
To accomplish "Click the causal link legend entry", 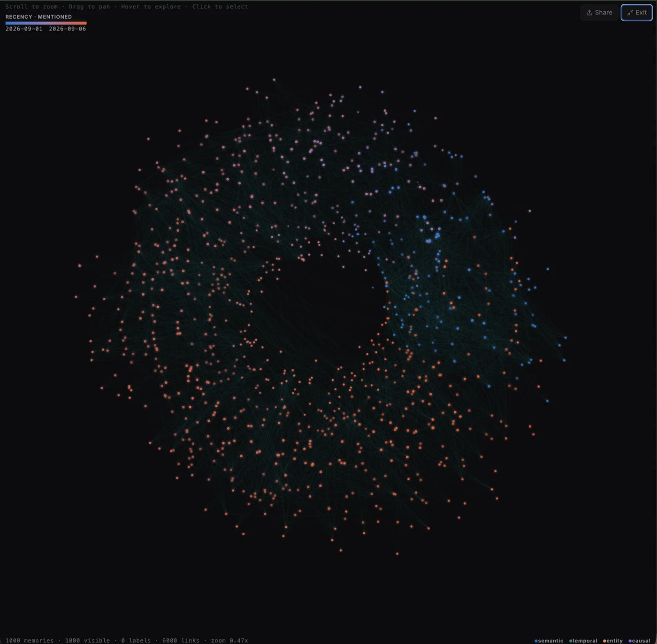I will (640, 641).
